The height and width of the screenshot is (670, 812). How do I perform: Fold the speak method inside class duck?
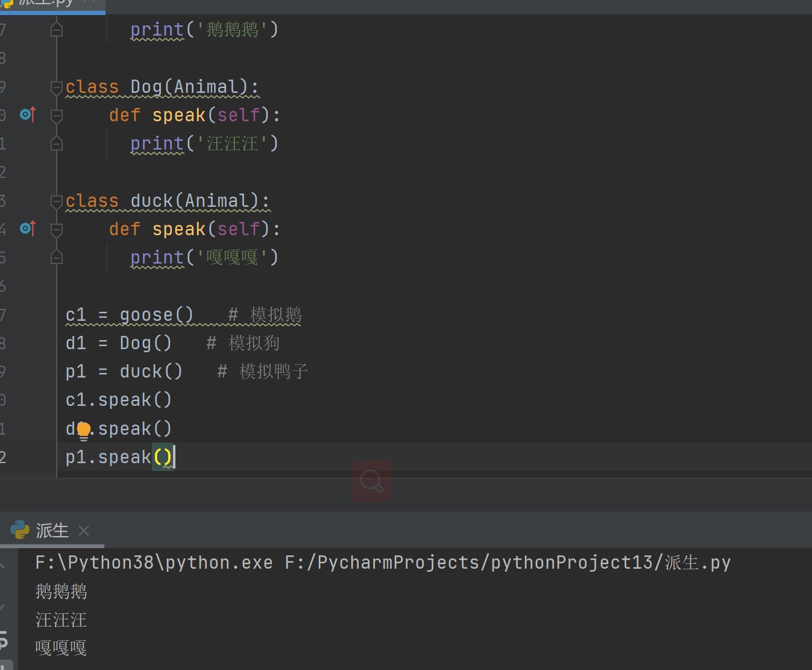57,230
